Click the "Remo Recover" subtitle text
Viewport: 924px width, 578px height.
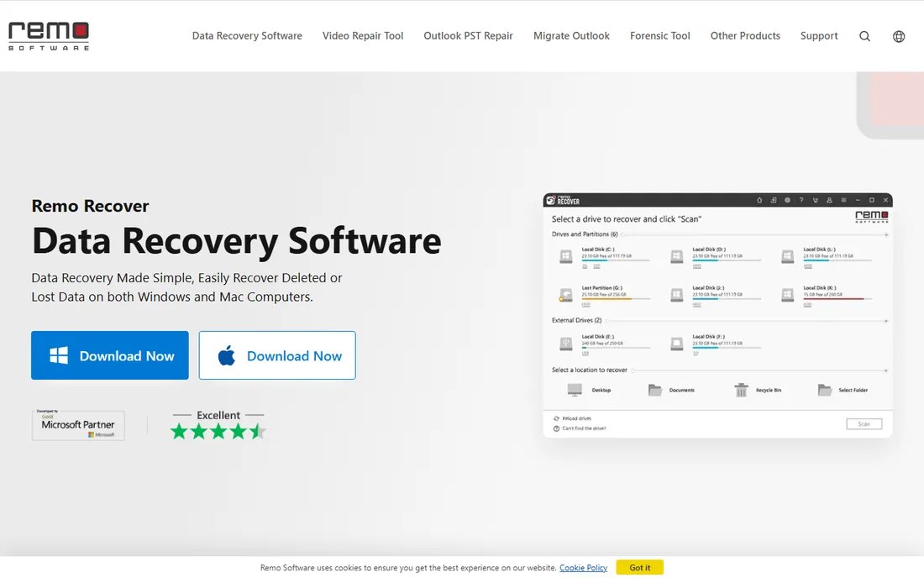[x=90, y=206]
